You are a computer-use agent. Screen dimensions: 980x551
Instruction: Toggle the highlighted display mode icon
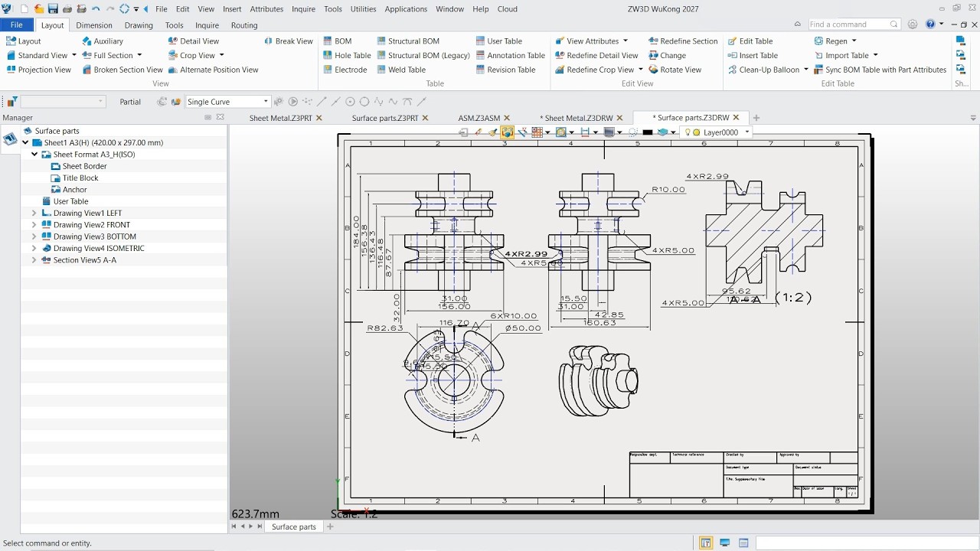coord(507,132)
